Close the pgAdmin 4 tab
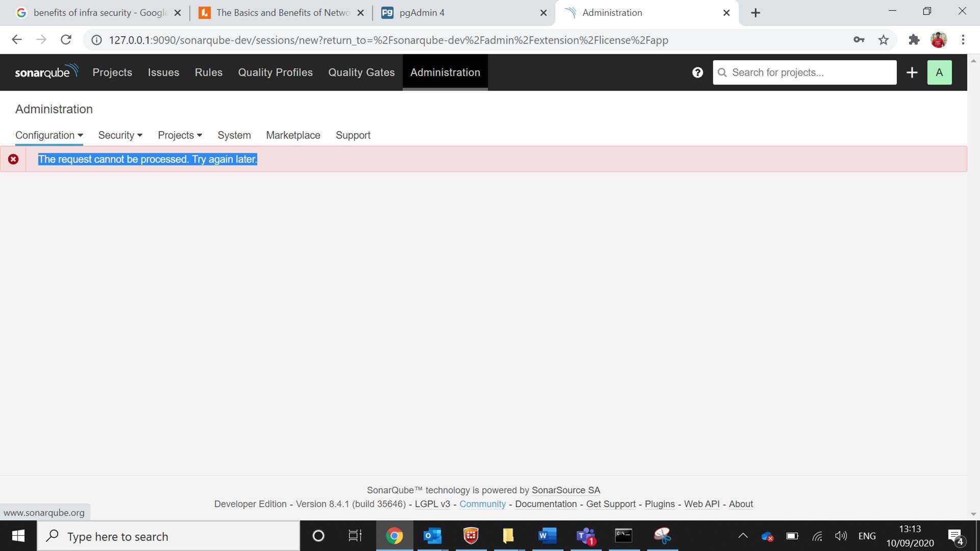Screen dimensions: 980x551 [543, 13]
